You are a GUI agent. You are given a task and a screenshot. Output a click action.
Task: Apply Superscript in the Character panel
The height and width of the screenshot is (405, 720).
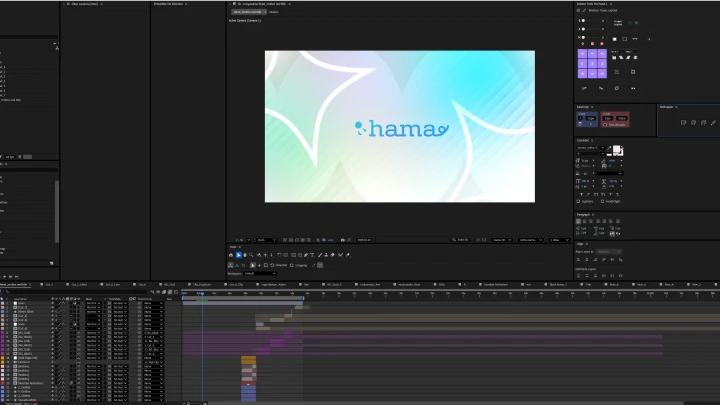(x=610, y=194)
